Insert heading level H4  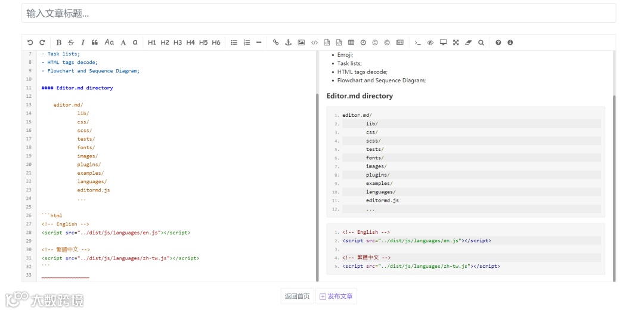pos(190,42)
